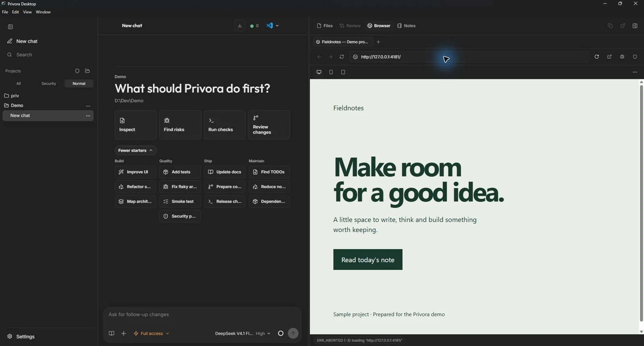Screen dimensions: 644x346
Task: Click the browser forward arrow
Action: (x=330, y=57)
